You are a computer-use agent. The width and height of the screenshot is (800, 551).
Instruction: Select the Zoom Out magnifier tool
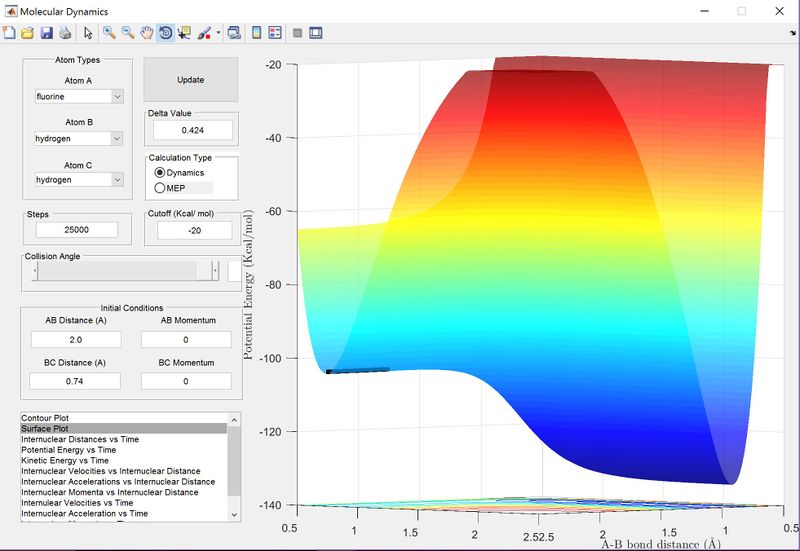coord(128,33)
